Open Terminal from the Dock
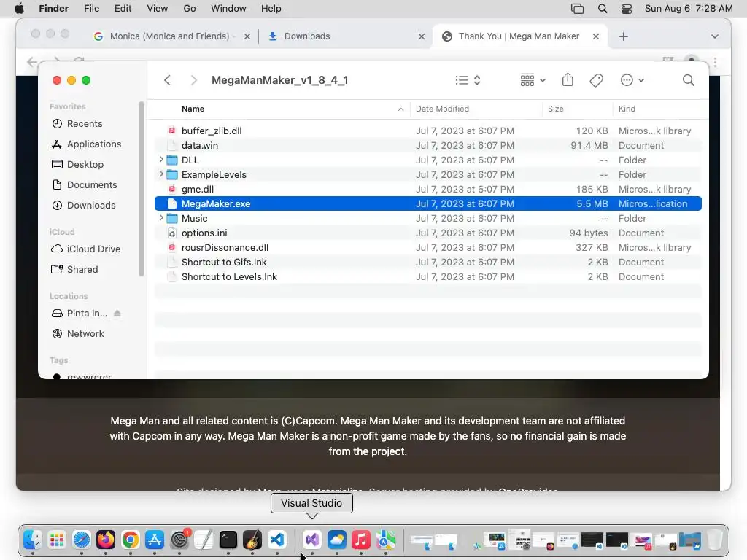747x560 pixels. tap(228, 540)
